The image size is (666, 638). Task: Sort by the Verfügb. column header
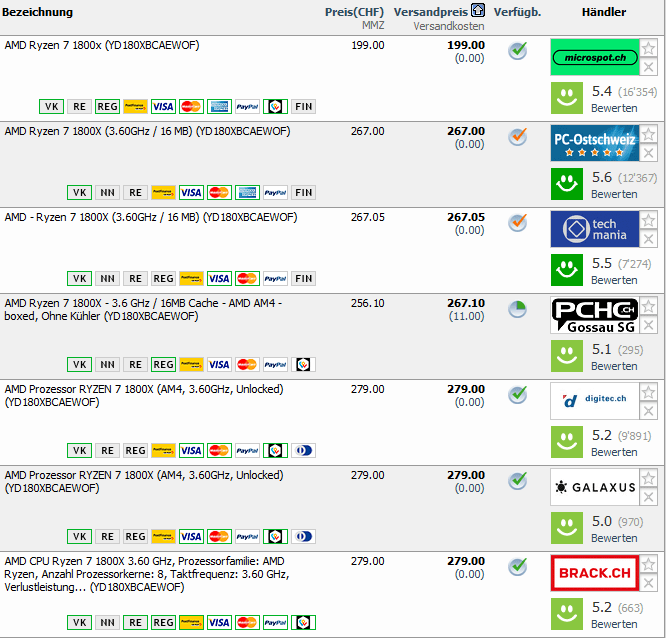(x=517, y=12)
